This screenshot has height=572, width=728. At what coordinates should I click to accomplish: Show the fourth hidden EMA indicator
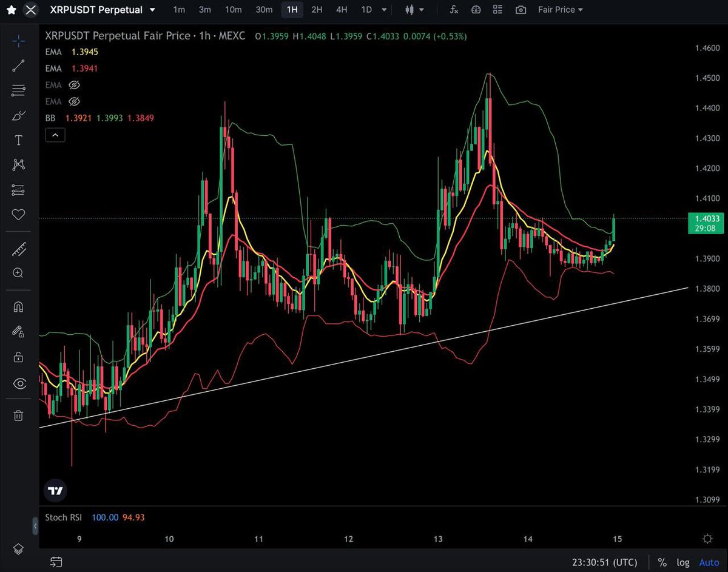click(74, 101)
